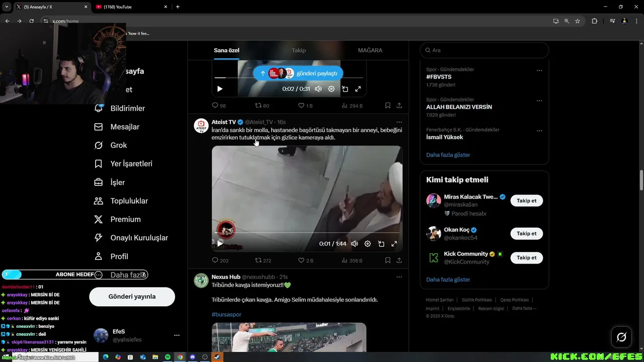Viewport: 644px width, 362px height.
Task: Like the top post with 1 B likes
Action: click(305, 106)
